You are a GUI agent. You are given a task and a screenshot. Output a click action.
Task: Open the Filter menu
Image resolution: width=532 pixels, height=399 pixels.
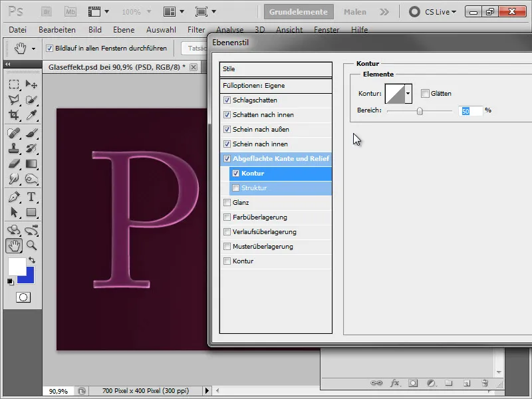click(x=197, y=30)
